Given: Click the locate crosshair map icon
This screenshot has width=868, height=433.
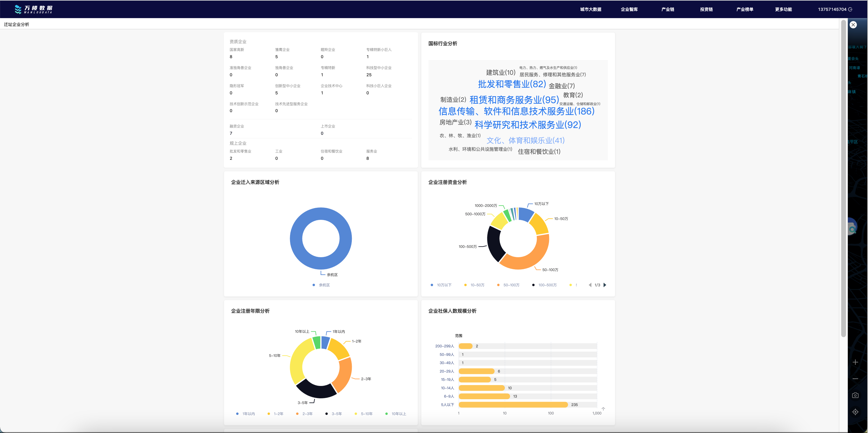Looking at the screenshot, I should [x=855, y=412].
